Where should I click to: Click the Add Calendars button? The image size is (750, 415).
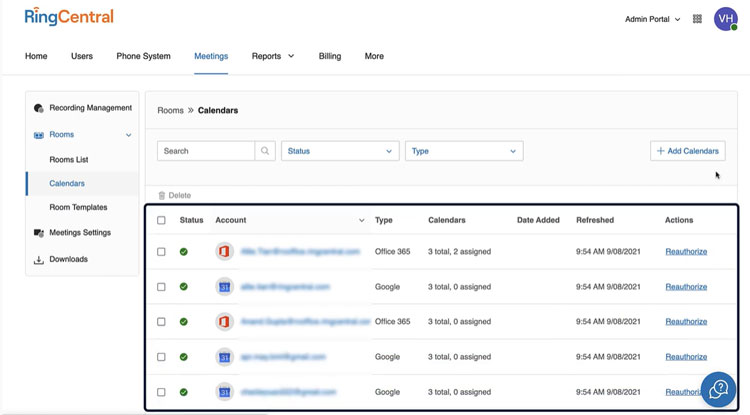(x=688, y=151)
